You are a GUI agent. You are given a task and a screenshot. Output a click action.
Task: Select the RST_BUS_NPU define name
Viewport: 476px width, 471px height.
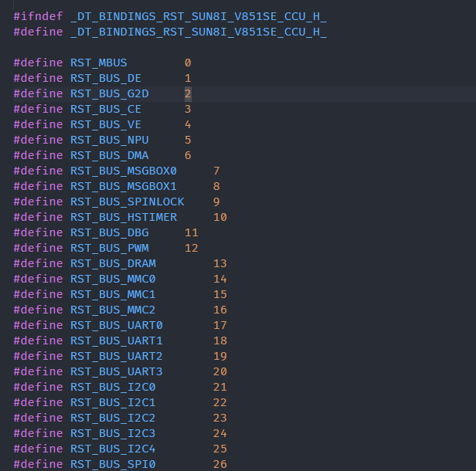[x=110, y=140]
